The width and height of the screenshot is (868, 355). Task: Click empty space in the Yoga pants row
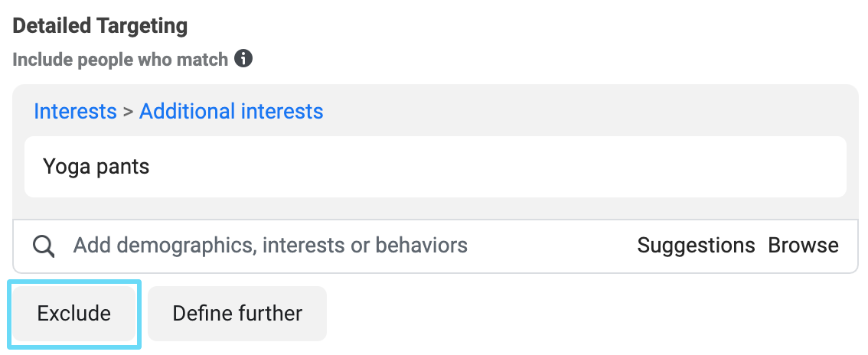498,167
